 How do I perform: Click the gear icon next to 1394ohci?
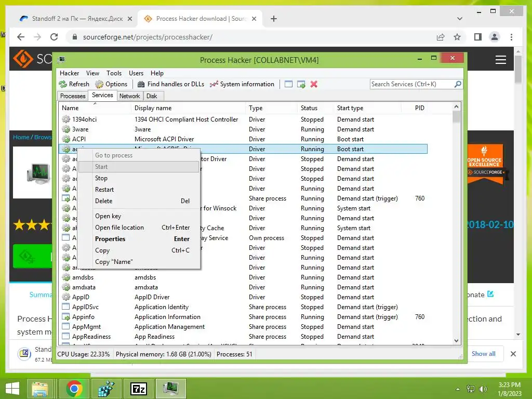[x=66, y=119]
